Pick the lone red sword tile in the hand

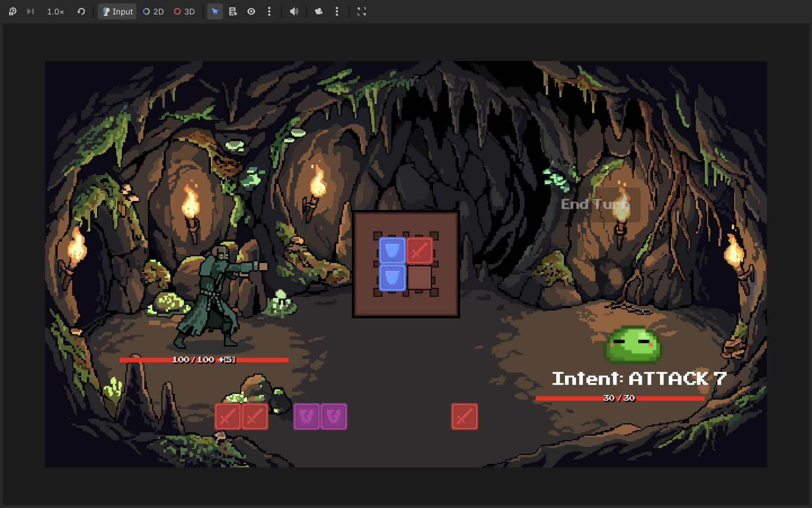[x=465, y=416]
